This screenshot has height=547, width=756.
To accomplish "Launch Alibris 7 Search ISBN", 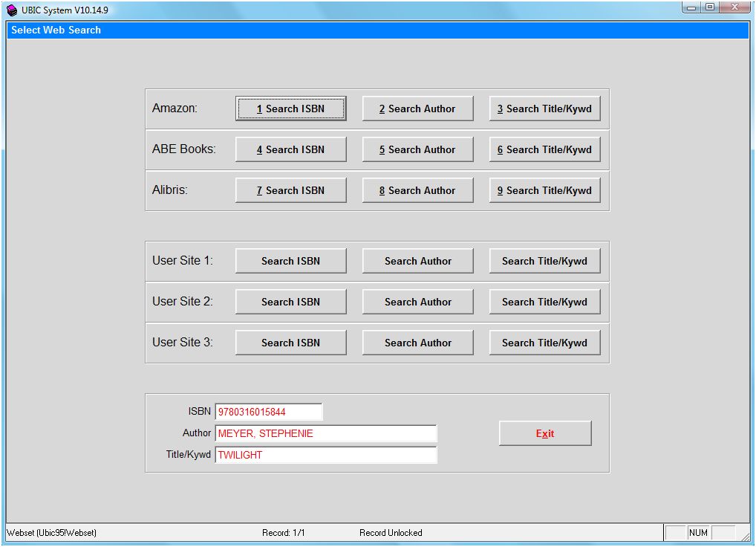I will (290, 190).
